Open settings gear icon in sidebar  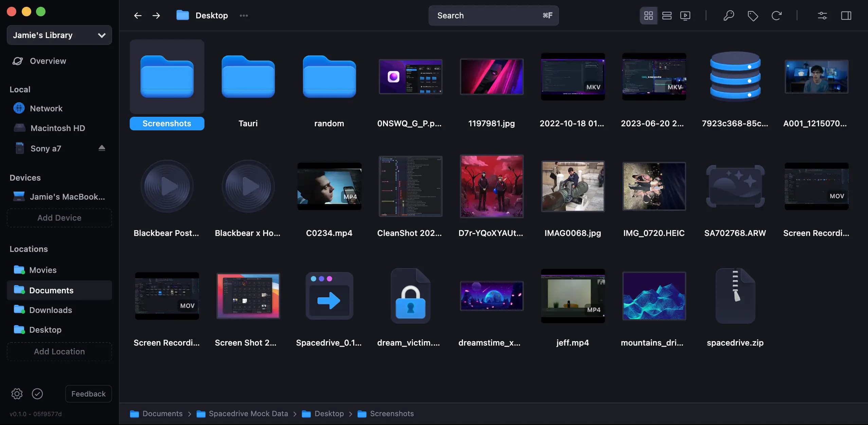pos(17,394)
